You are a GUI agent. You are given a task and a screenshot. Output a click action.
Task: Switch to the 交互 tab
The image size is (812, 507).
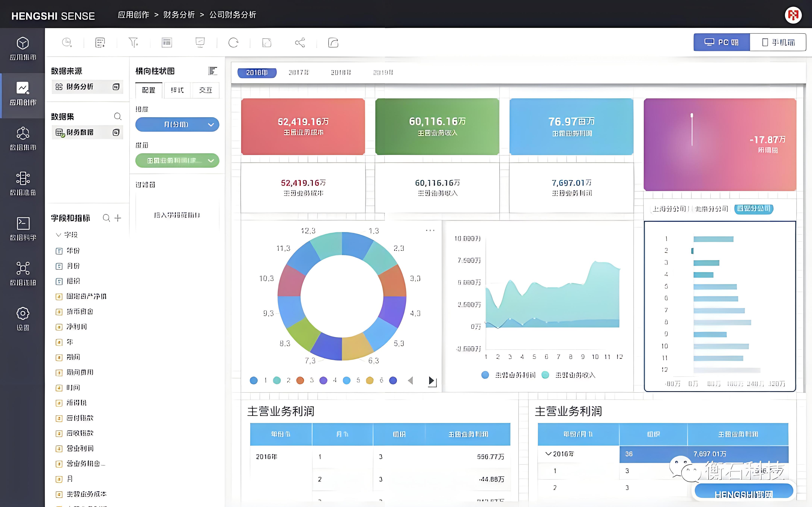[x=205, y=90]
